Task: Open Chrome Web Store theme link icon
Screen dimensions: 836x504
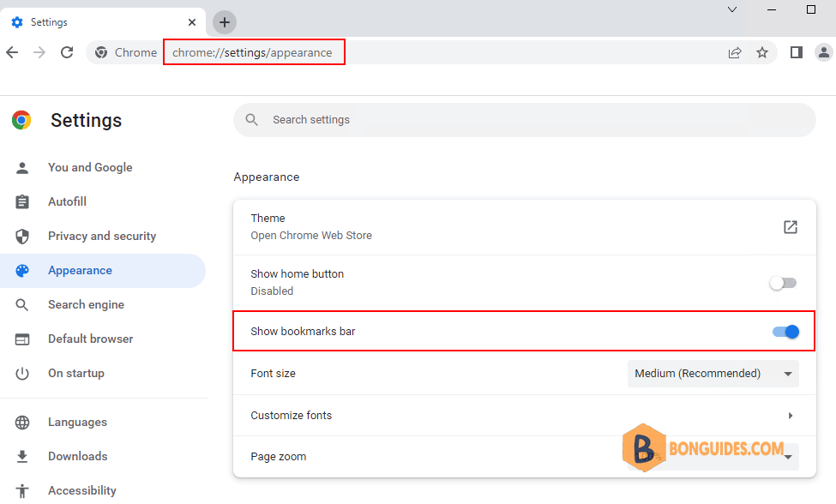Action: click(791, 227)
